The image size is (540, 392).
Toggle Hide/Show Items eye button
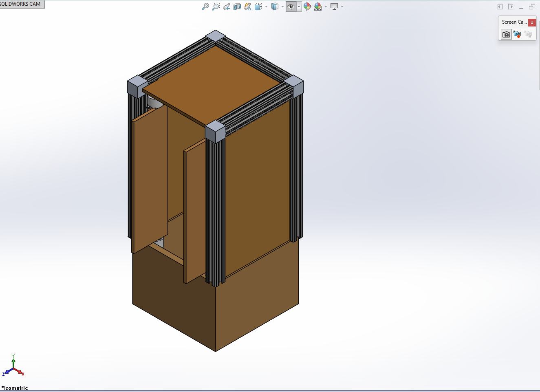pyautogui.click(x=291, y=7)
